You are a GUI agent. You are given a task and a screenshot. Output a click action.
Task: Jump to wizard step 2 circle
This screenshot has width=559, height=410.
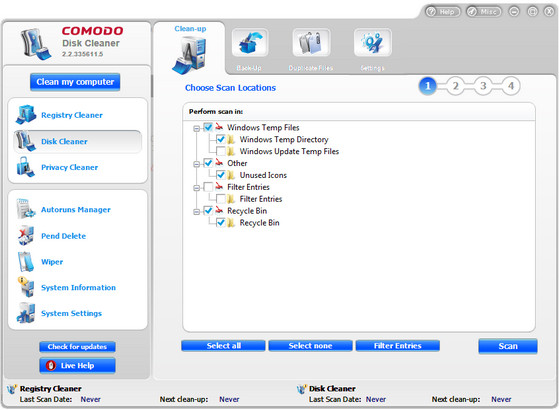[455, 86]
